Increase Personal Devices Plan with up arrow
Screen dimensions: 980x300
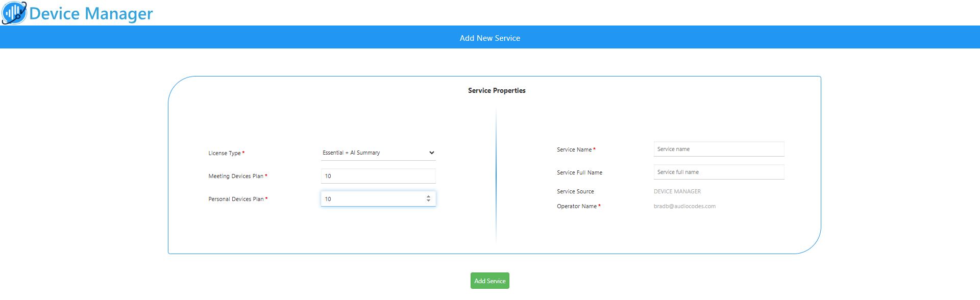click(428, 196)
